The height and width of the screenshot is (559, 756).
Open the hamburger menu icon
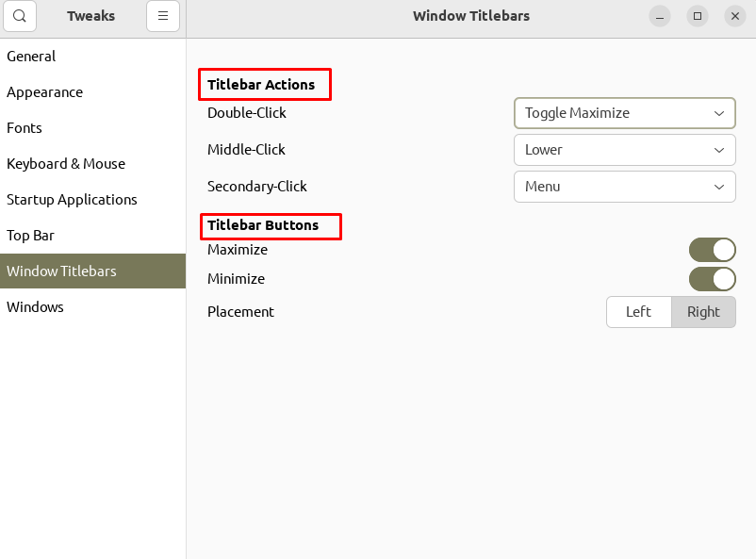pyautogui.click(x=163, y=16)
